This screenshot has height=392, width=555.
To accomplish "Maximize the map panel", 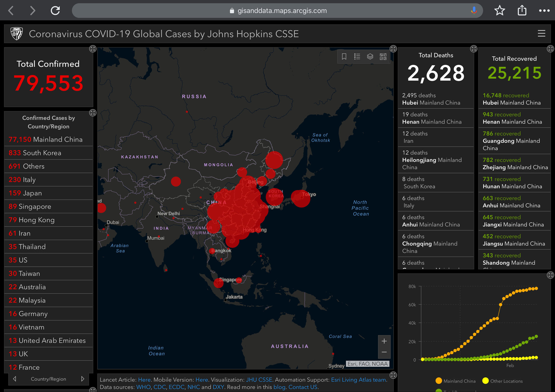I will [x=393, y=49].
